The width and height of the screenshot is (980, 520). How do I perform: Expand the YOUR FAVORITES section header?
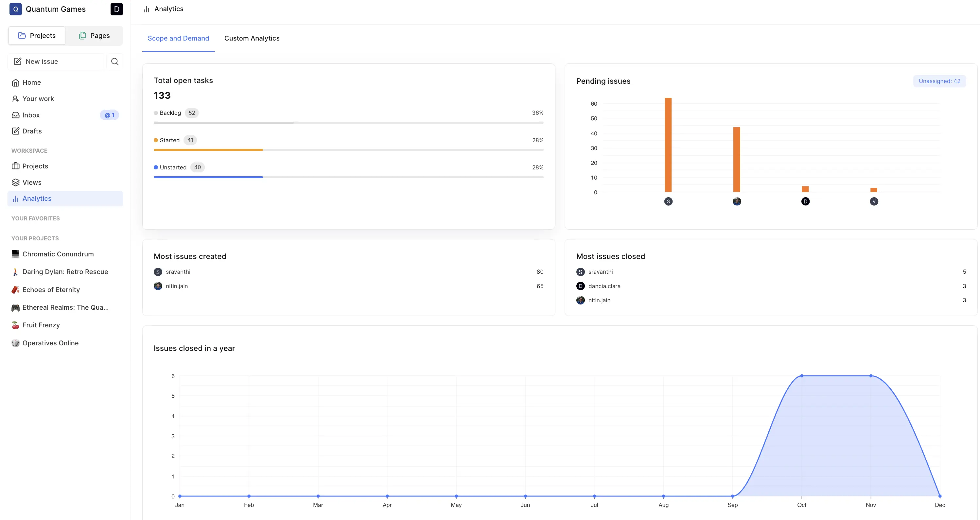click(x=35, y=219)
